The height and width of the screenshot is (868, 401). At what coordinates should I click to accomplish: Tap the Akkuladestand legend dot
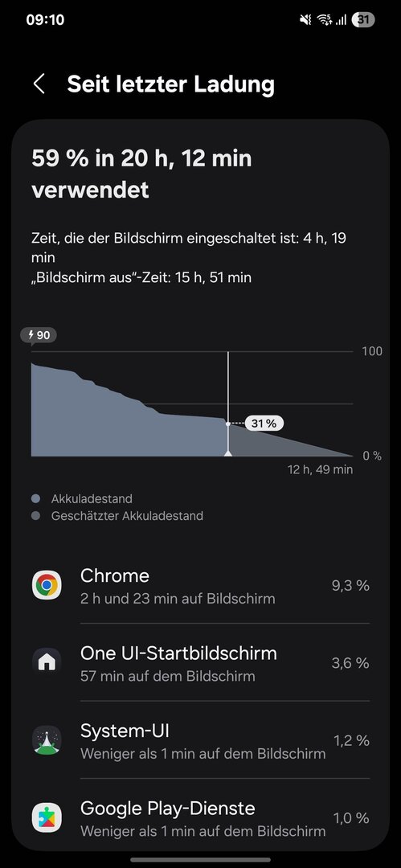click(36, 499)
